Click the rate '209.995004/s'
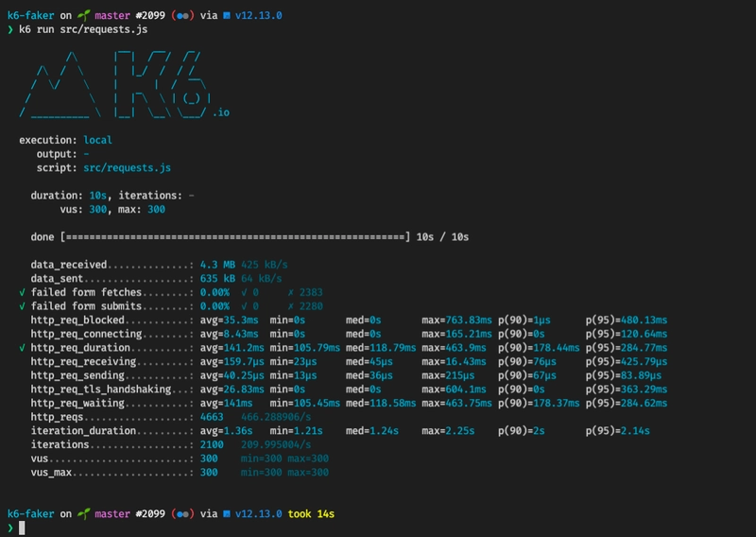The image size is (756, 537). 276,444
